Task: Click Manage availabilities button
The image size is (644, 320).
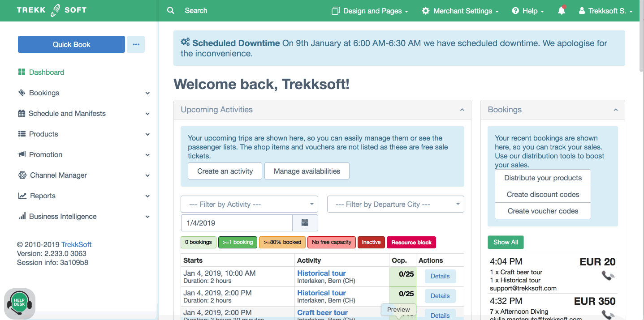Action: pyautogui.click(x=307, y=171)
